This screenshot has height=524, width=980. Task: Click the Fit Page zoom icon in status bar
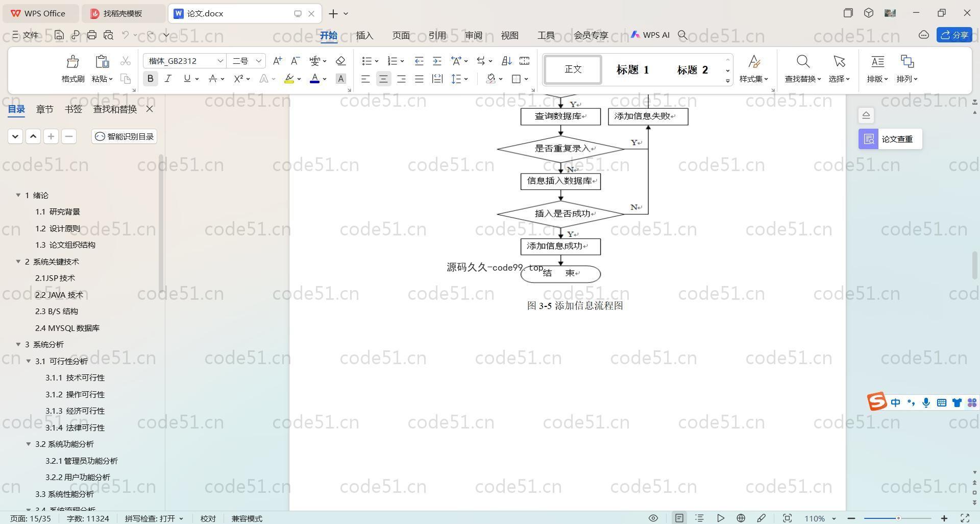pyautogui.click(x=787, y=518)
